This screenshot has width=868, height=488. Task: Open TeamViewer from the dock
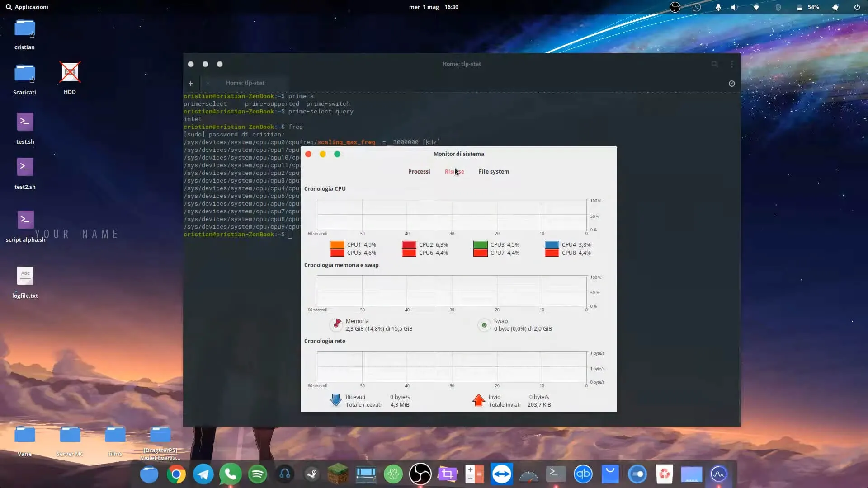pos(502,474)
